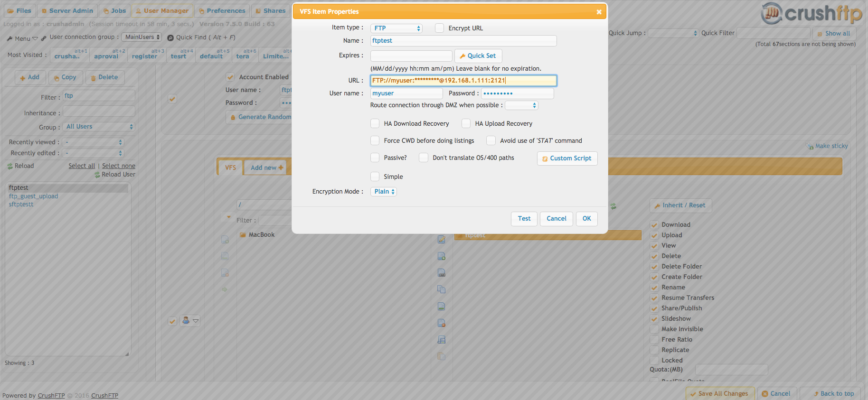Check Don't translate OS/400 paths

pyautogui.click(x=424, y=158)
